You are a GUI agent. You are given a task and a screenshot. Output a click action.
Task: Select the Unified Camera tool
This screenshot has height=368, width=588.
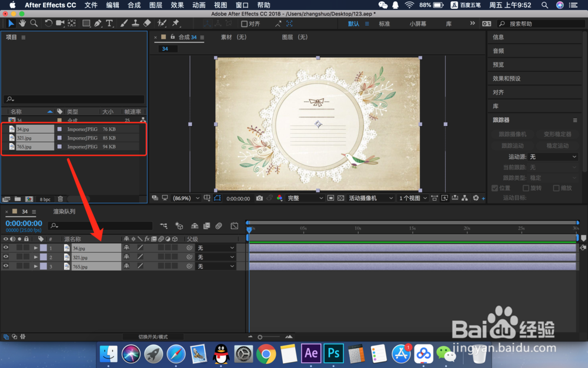[60, 24]
